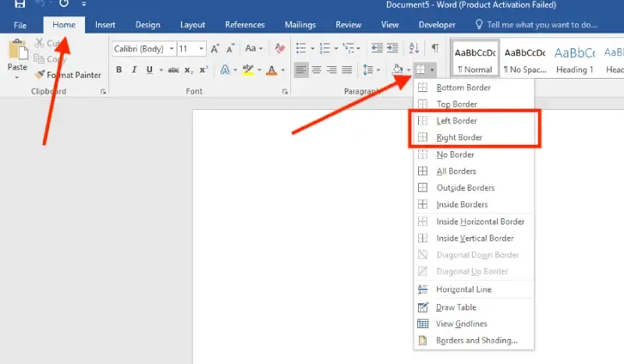The image size is (624, 364).
Task: Choose Right Border from the menu
Action: [473, 138]
